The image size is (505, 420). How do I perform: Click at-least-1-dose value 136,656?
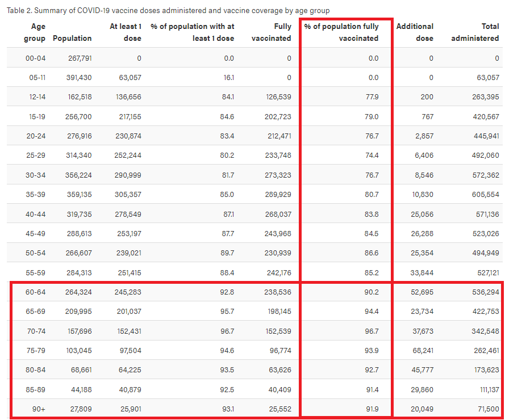128,97
